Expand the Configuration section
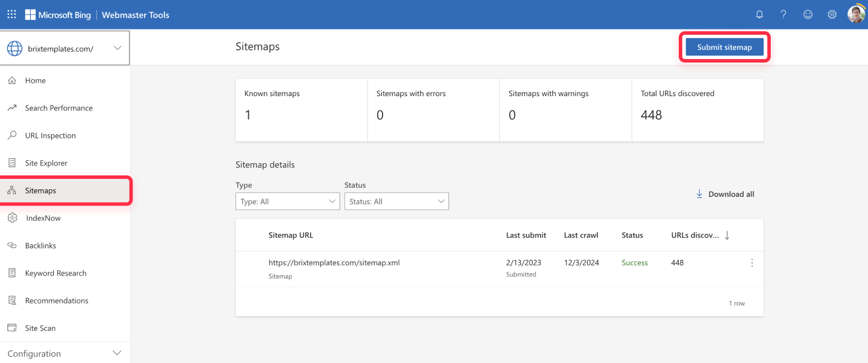This screenshot has height=363, width=868. click(65, 353)
